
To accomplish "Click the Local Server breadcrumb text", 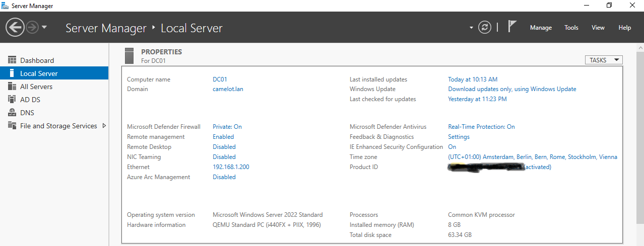I will [x=191, y=28].
